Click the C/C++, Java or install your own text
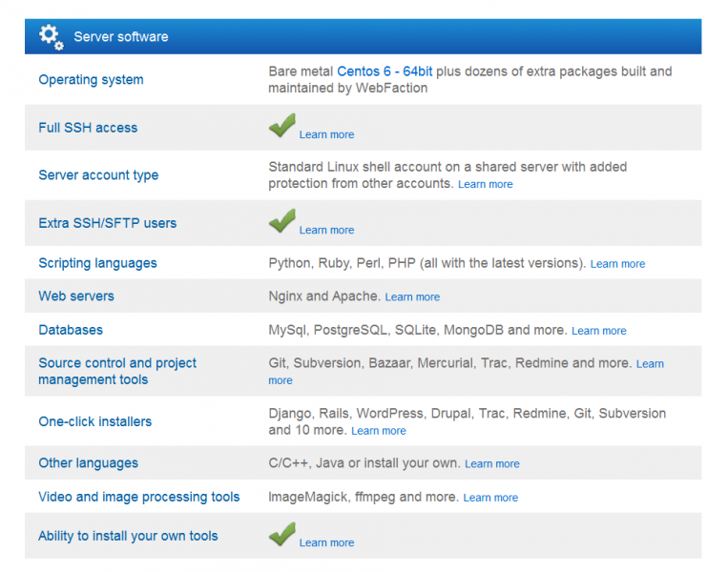Image resolution: width=728 pixels, height=572 pixels. [364, 463]
